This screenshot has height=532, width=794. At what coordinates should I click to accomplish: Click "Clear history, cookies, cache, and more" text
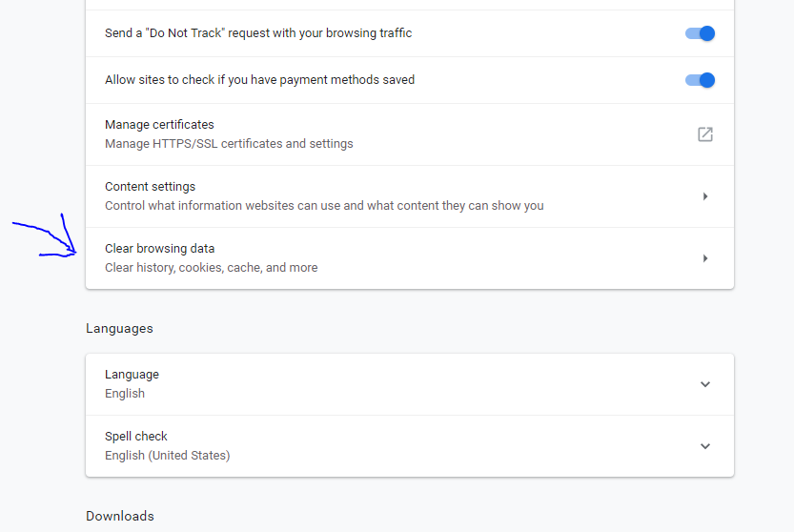point(211,268)
